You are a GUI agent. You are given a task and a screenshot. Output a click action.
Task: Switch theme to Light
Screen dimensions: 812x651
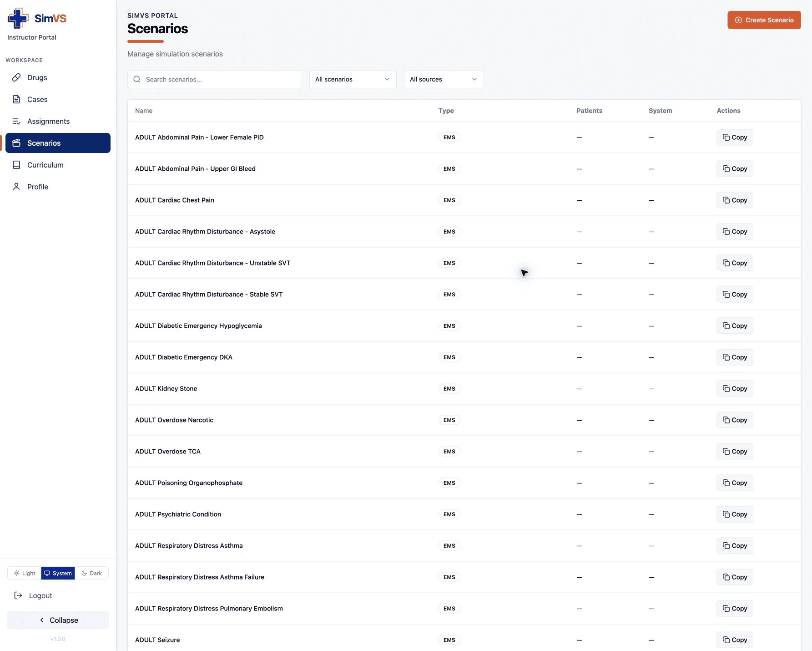[25, 573]
